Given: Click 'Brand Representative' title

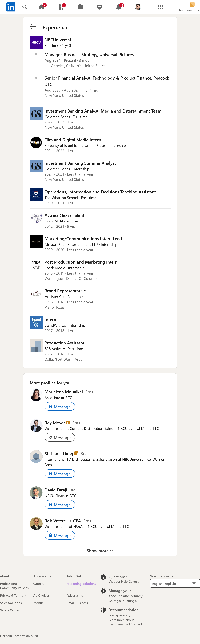Looking at the screenshot, I should [65, 291].
